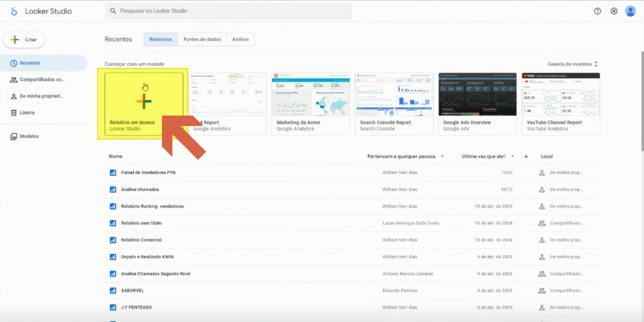Click person icon in Relatório Comercial row

(542, 240)
